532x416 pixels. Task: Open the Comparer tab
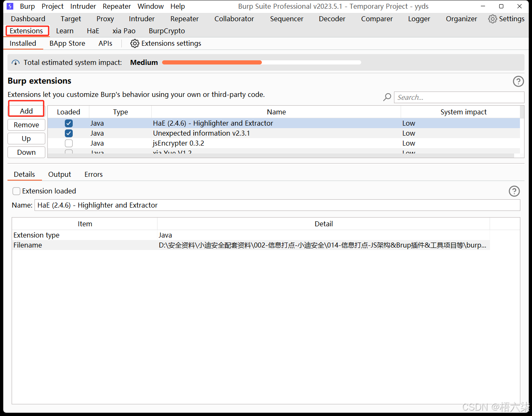point(377,19)
